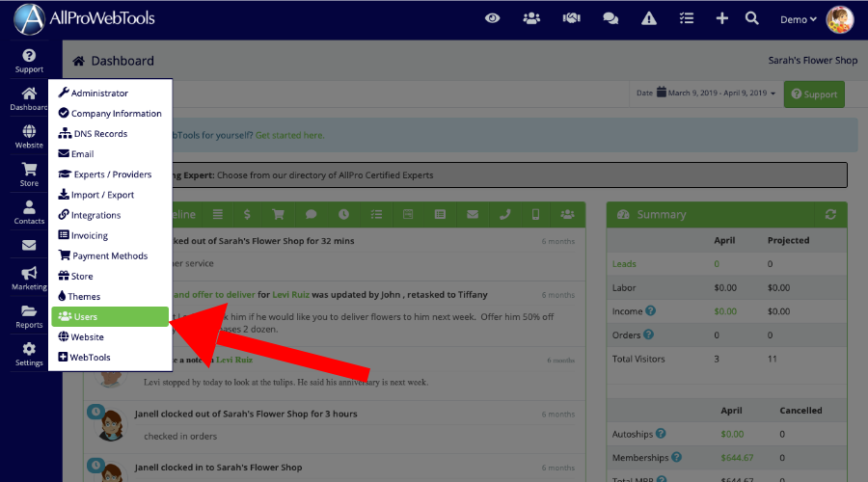The width and height of the screenshot is (868, 482).
Task: Open the $644.67 Memberships amount
Action: pos(737,458)
